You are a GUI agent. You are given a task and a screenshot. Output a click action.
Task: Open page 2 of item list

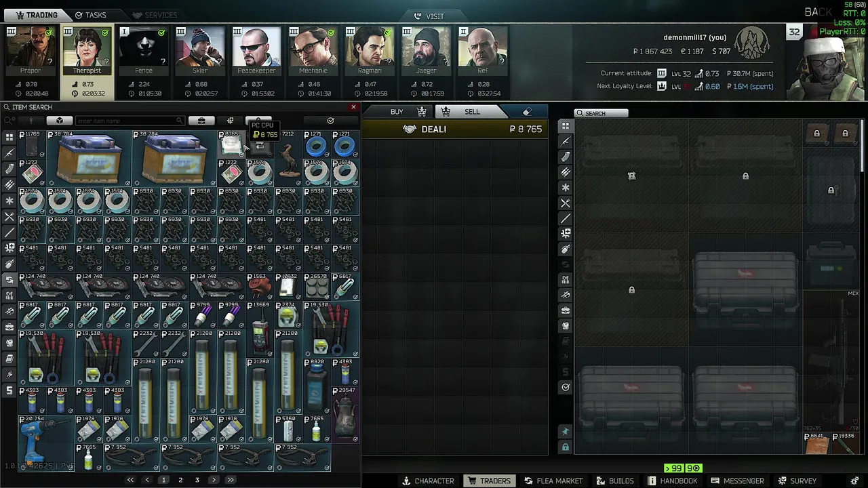point(180,480)
